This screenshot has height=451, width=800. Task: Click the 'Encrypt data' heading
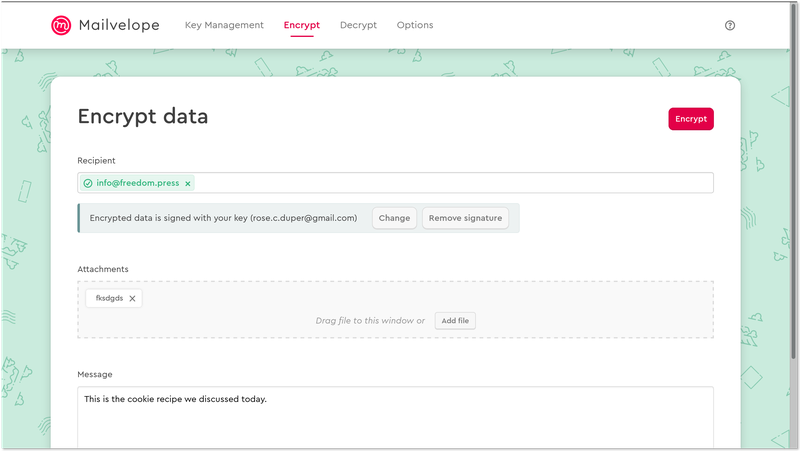coord(143,116)
